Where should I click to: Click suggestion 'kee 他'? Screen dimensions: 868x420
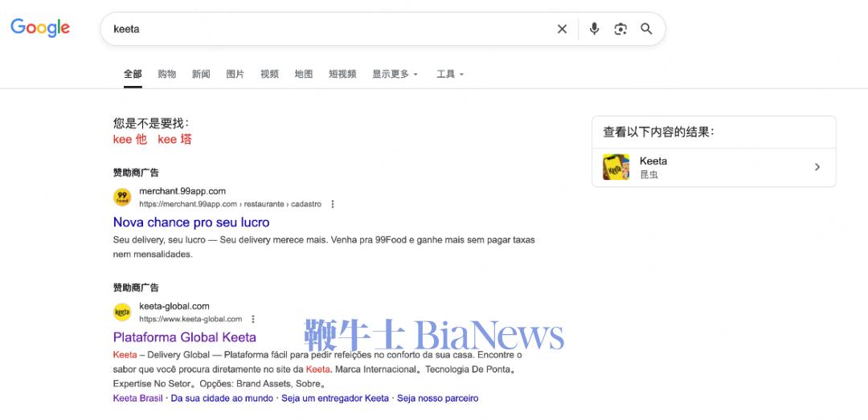(x=130, y=140)
